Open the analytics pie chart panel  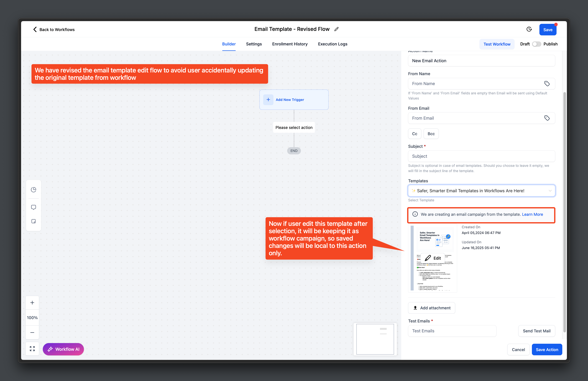click(33, 189)
